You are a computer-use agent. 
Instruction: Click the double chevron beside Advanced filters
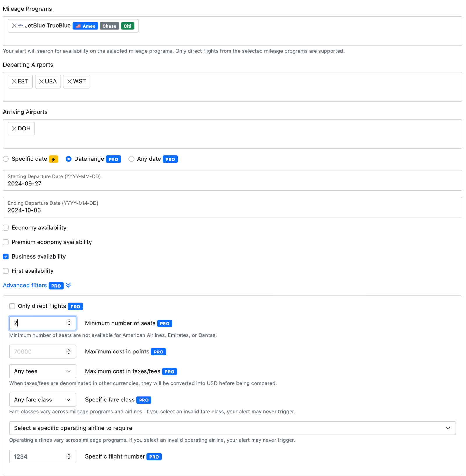click(x=68, y=285)
